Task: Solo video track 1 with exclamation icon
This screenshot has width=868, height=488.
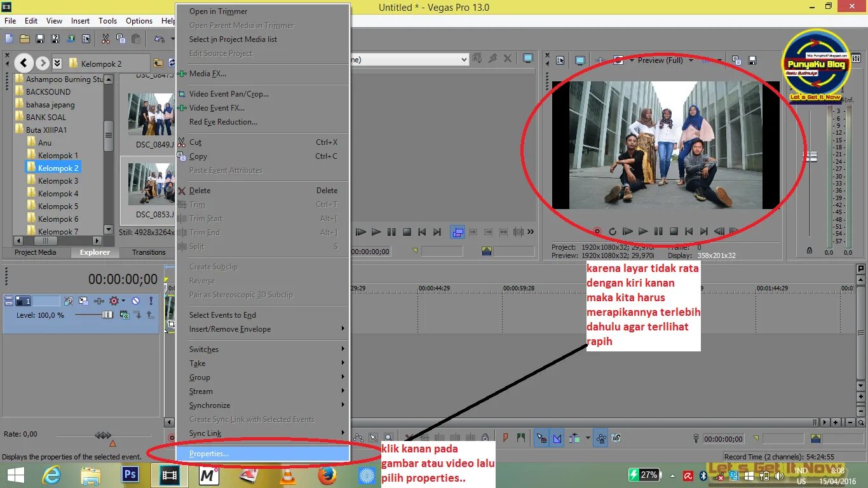Action: coord(151,301)
